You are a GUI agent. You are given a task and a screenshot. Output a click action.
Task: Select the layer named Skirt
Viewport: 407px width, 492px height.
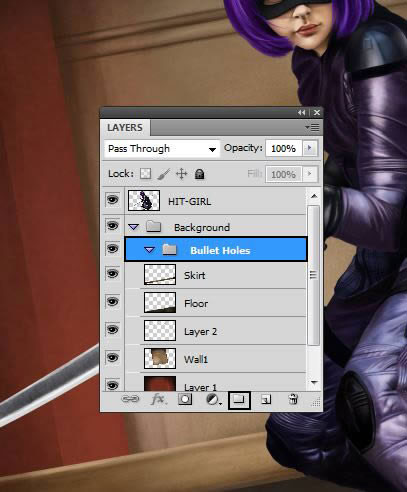[194, 275]
